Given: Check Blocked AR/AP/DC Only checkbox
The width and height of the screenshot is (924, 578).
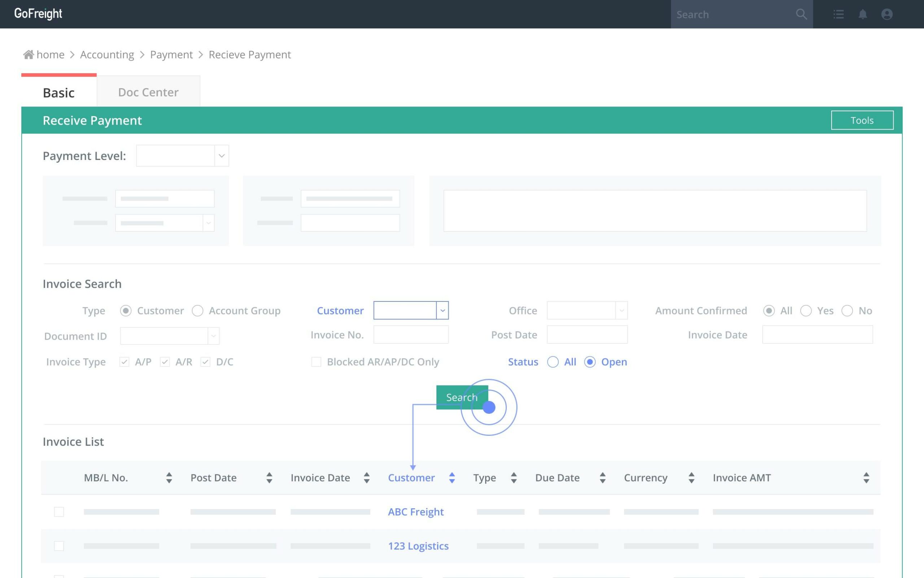Looking at the screenshot, I should 316,362.
